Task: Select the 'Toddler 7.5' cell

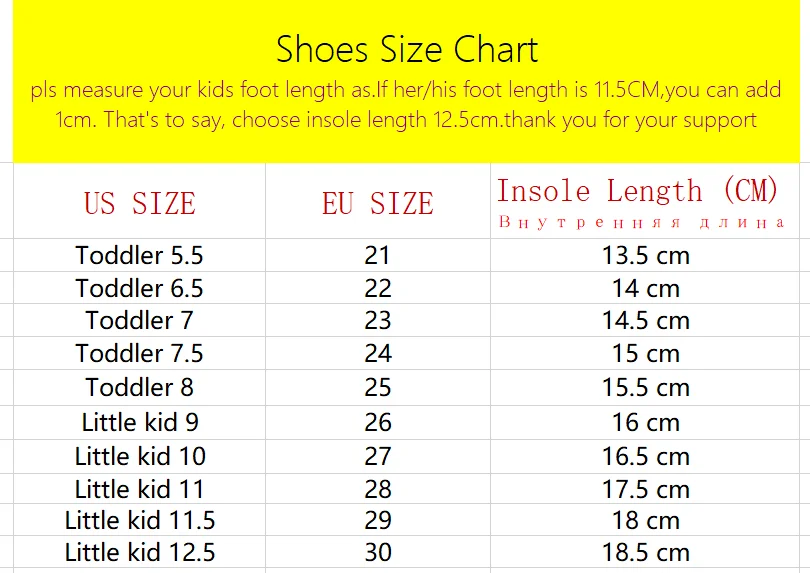Action: coord(139,354)
